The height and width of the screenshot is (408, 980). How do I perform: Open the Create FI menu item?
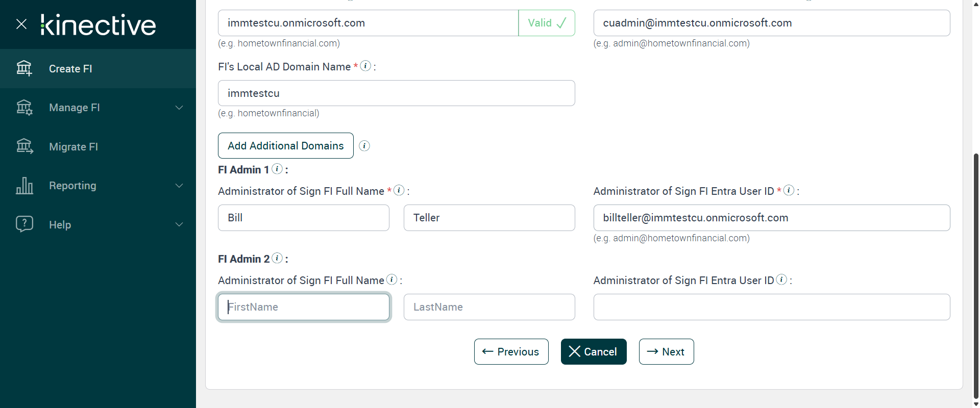click(70, 69)
